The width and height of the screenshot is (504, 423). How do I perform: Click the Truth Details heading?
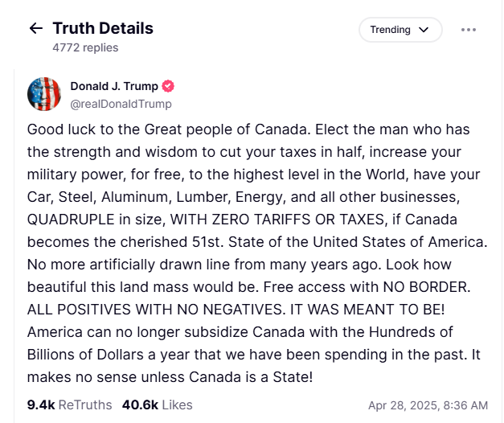[103, 28]
